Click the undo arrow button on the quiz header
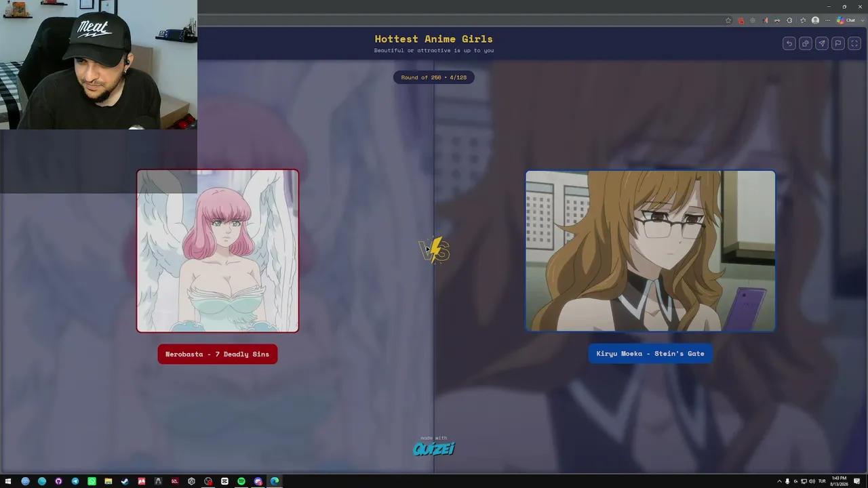Image resolution: width=868 pixels, height=488 pixels. (x=789, y=43)
